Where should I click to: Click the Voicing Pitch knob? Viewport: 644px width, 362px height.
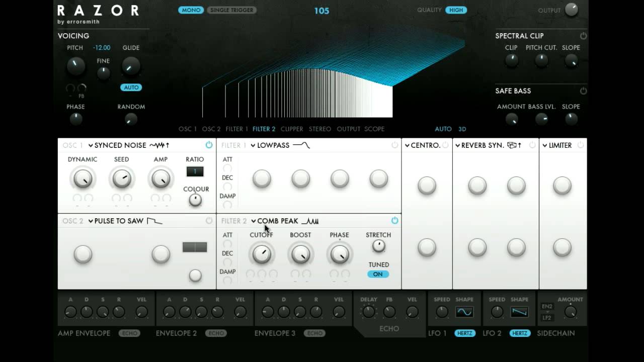click(75, 66)
